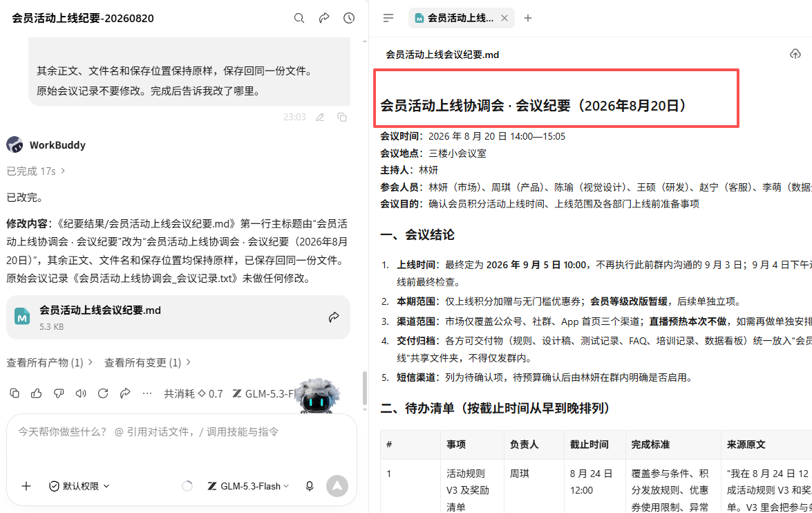Share the conversation via header arrow icon
812x513 pixels.
coord(324,18)
